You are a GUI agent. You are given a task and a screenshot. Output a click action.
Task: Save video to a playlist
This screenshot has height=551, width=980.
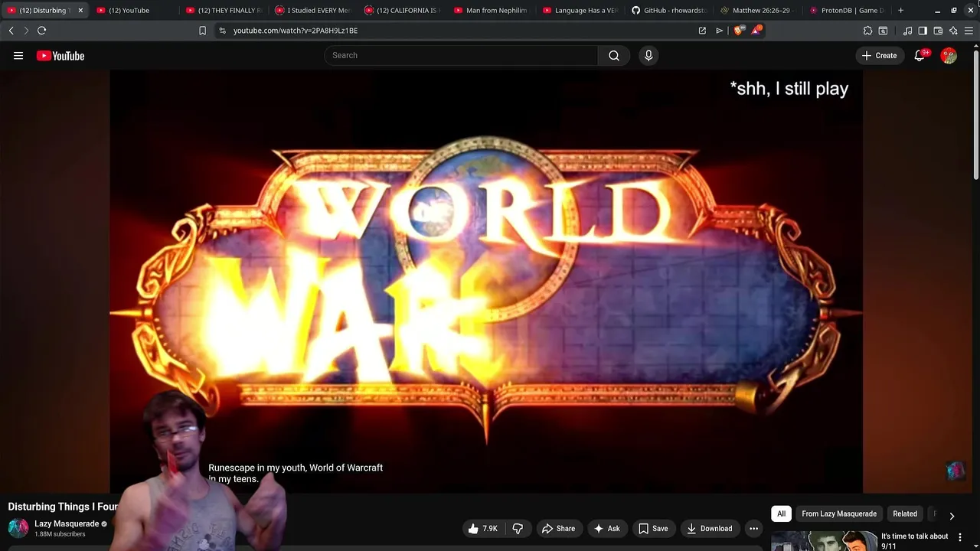pos(653,528)
